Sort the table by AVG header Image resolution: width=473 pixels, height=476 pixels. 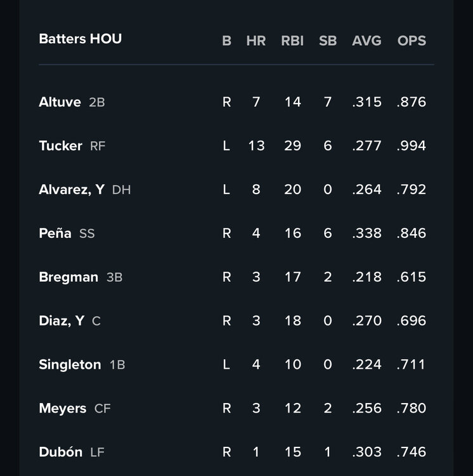click(x=366, y=41)
